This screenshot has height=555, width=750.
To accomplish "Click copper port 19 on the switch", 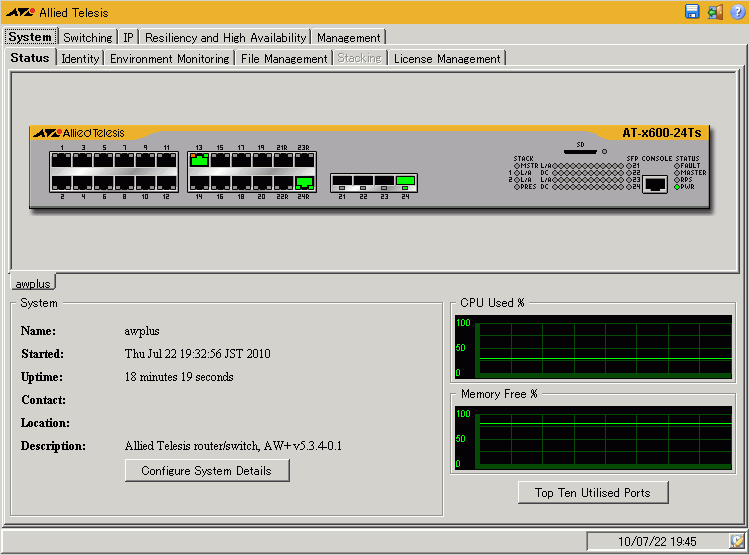I will coord(263,160).
